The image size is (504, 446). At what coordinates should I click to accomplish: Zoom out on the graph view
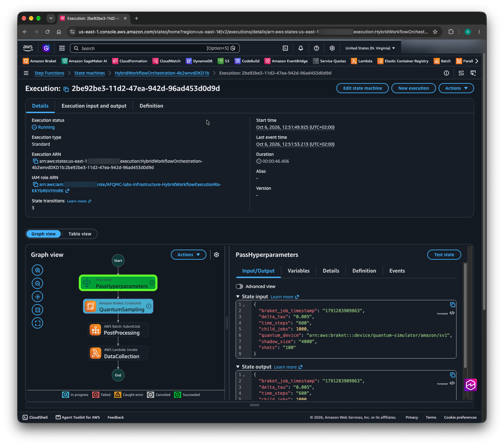pos(37,283)
